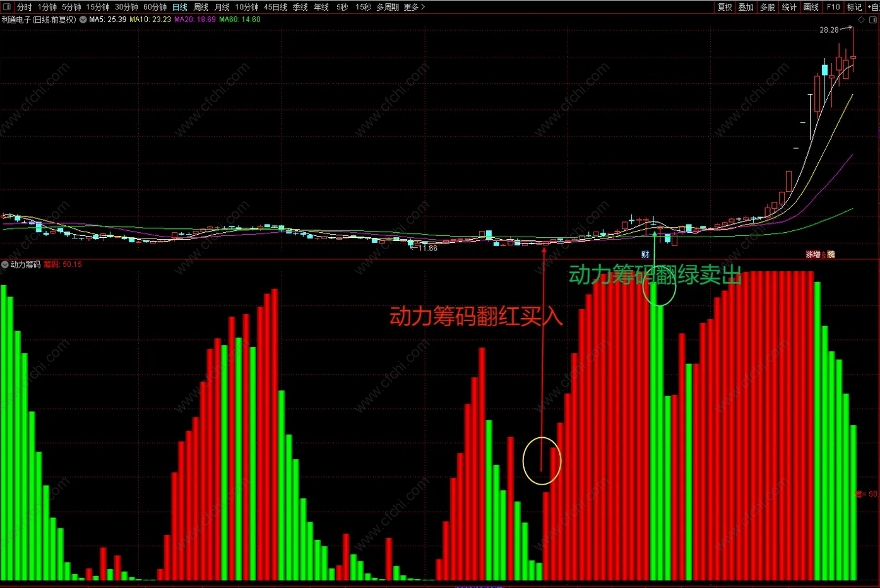
Task: Toggle the left sidebar panel icon
Action: tap(6, 7)
